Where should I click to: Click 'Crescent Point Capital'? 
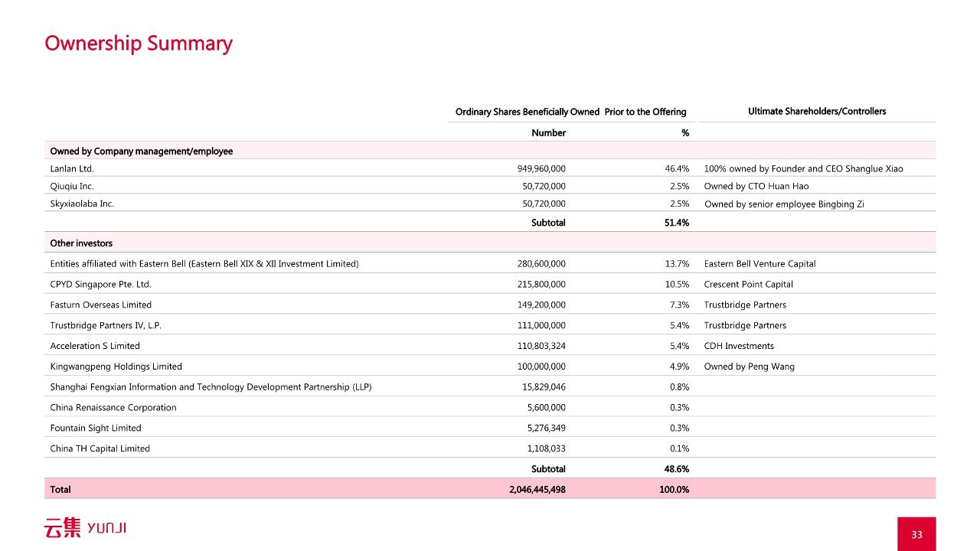(x=748, y=284)
